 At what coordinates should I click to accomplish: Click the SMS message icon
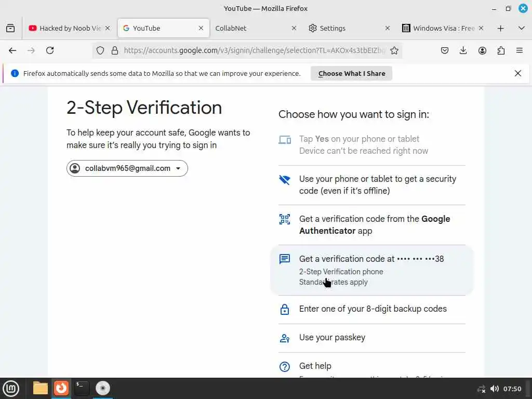[x=284, y=259]
